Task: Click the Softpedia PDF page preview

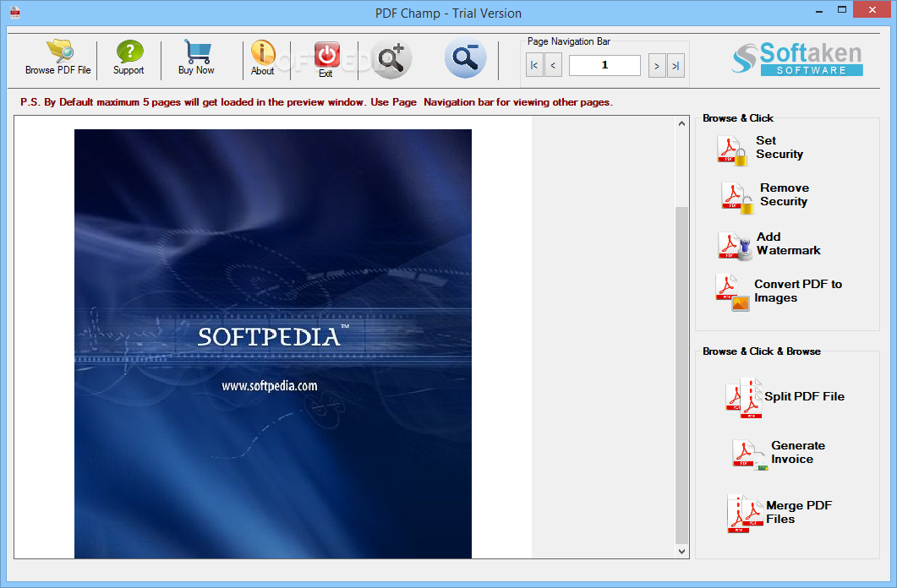Action: pyautogui.click(x=273, y=344)
